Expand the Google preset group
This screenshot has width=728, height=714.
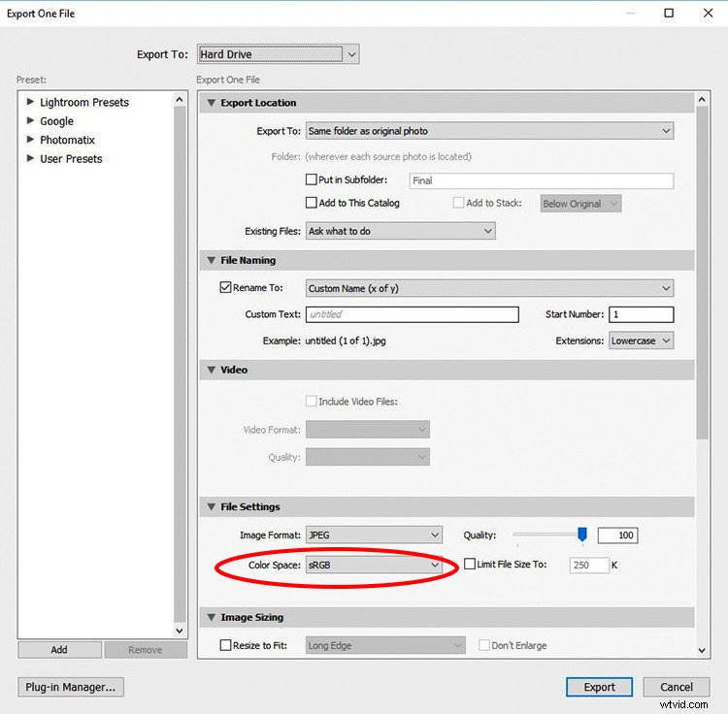[x=31, y=121]
